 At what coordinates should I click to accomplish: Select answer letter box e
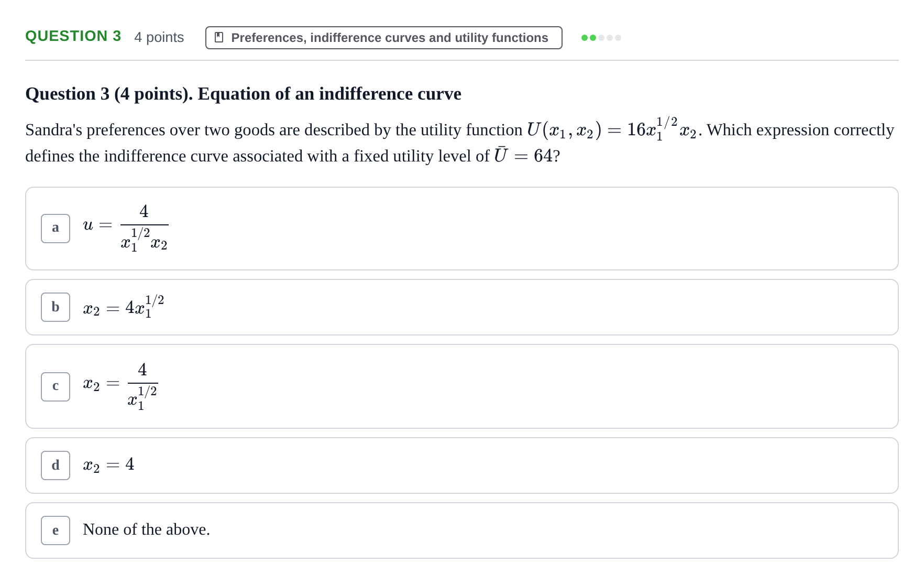[56, 530]
